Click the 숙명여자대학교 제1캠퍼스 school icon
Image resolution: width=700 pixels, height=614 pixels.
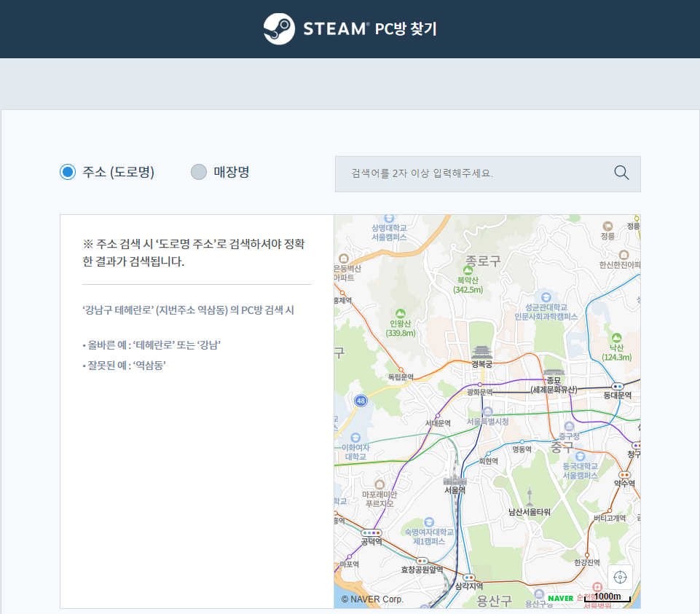click(429, 522)
